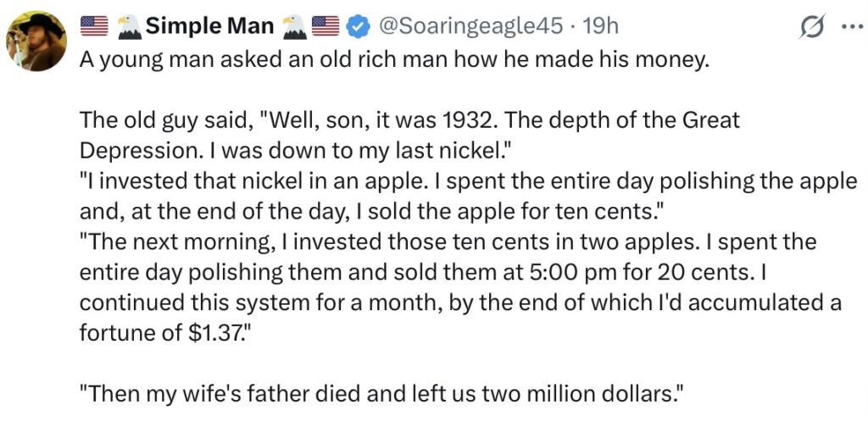
Task: Click the eagle emoji left of Simple Man
Action: click(x=127, y=27)
